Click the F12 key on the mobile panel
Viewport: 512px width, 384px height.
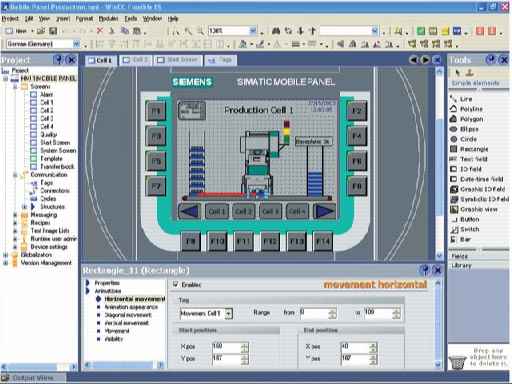(270, 241)
